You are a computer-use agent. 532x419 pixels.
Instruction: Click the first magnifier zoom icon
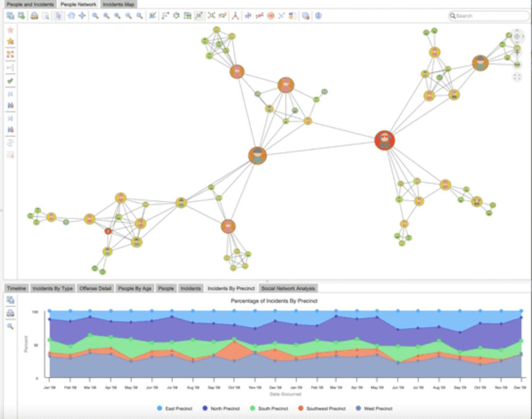95,15
